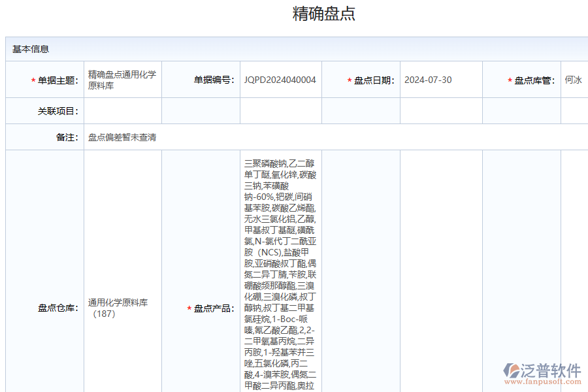The height and width of the screenshot is (392, 588).
Task: Click the 盘点日期 label
Action: pyautogui.click(x=374, y=80)
